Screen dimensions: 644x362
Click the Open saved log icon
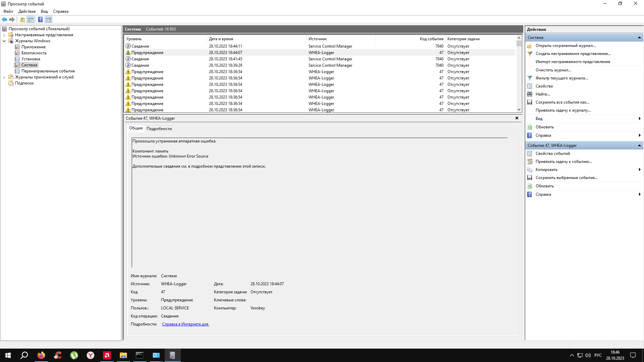pos(530,46)
